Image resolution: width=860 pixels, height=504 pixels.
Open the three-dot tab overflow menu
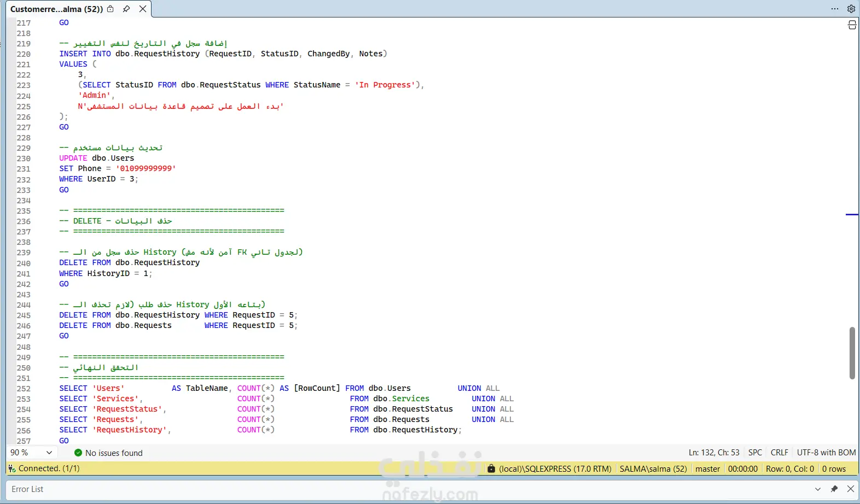coord(835,9)
